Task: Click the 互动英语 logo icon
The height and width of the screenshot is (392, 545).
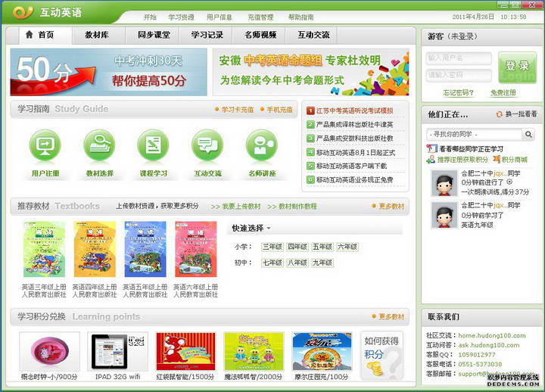Action: pyautogui.click(x=23, y=12)
